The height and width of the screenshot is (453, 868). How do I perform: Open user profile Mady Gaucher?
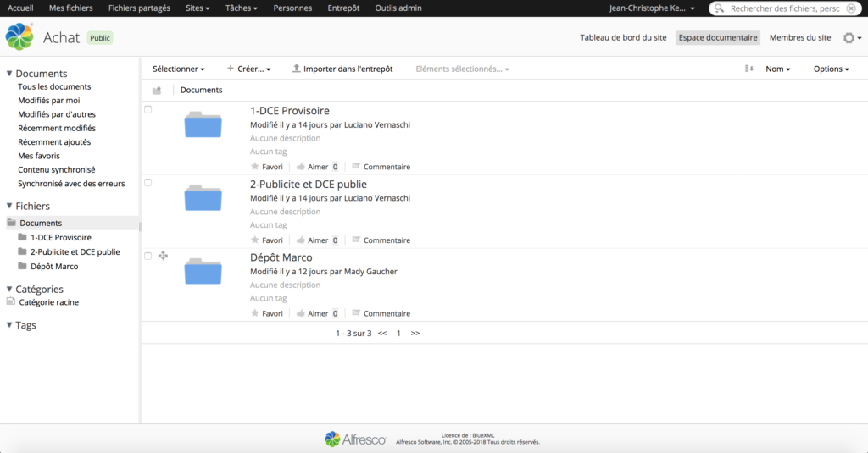coord(371,272)
